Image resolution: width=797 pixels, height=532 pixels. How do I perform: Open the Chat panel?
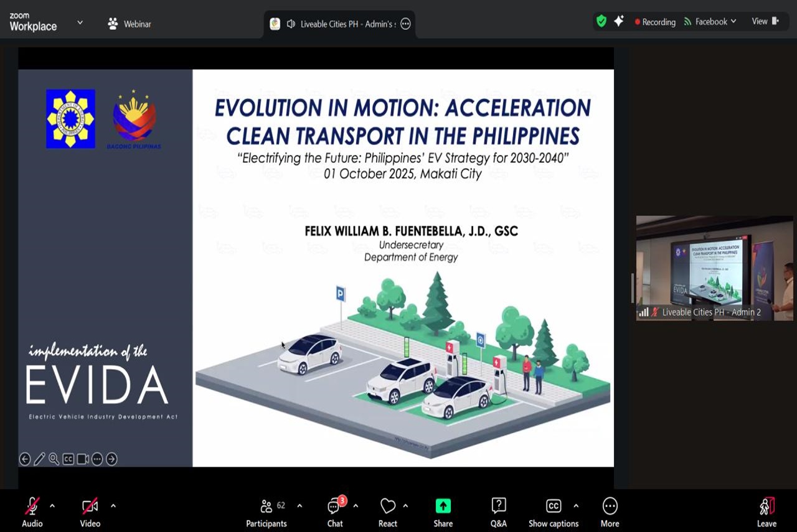pos(335,513)
